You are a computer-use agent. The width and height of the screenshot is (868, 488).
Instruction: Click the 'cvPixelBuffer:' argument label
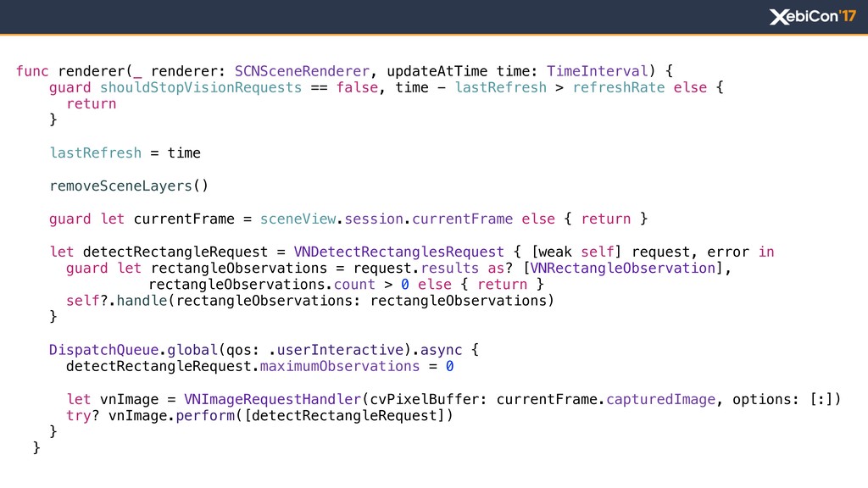coord(428,400)
